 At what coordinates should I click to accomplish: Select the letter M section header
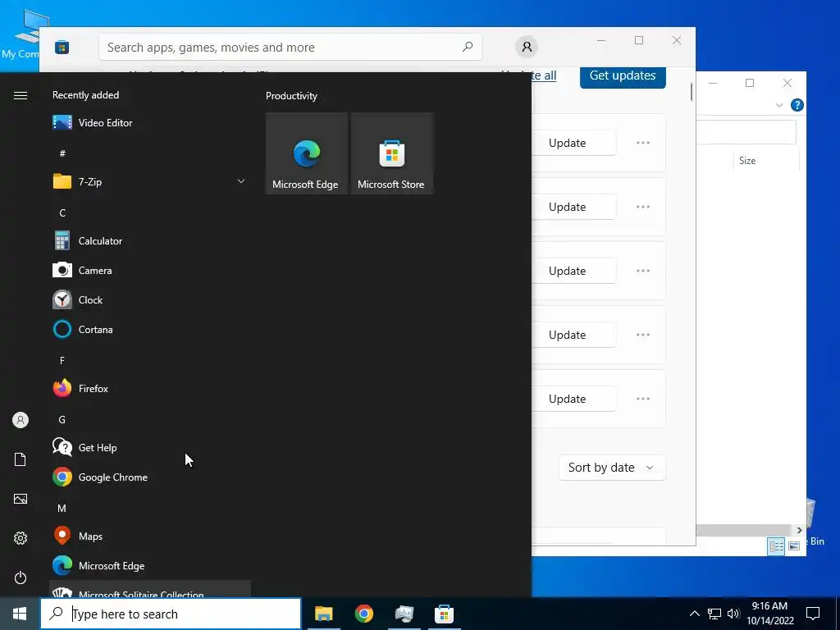coord(62,509)
